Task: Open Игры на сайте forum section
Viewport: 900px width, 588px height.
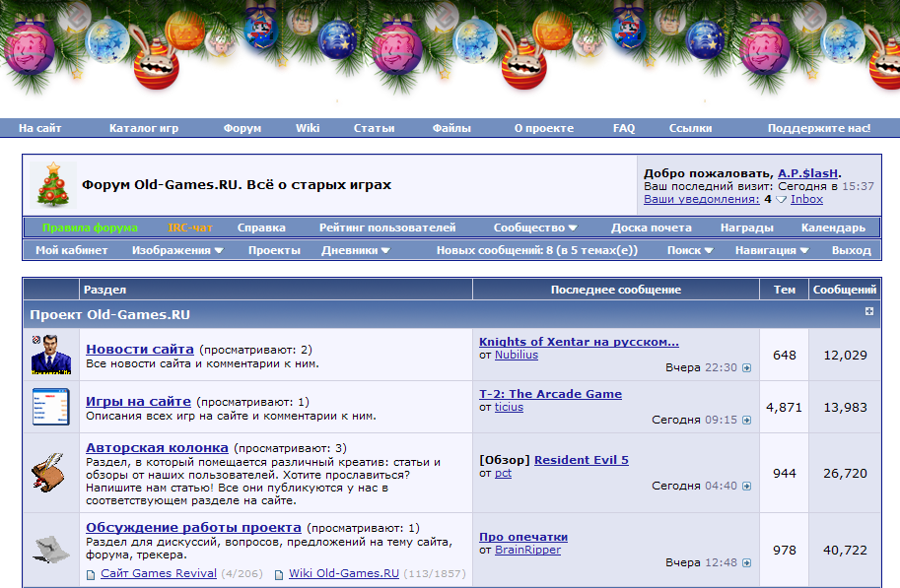Action: (138, 402)
